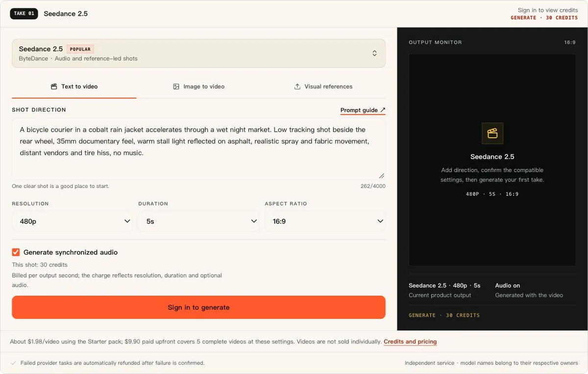Click 'This shot: 30 credits' text
The width and height of the screenshot is (588, 374).
tap(40, 265)
